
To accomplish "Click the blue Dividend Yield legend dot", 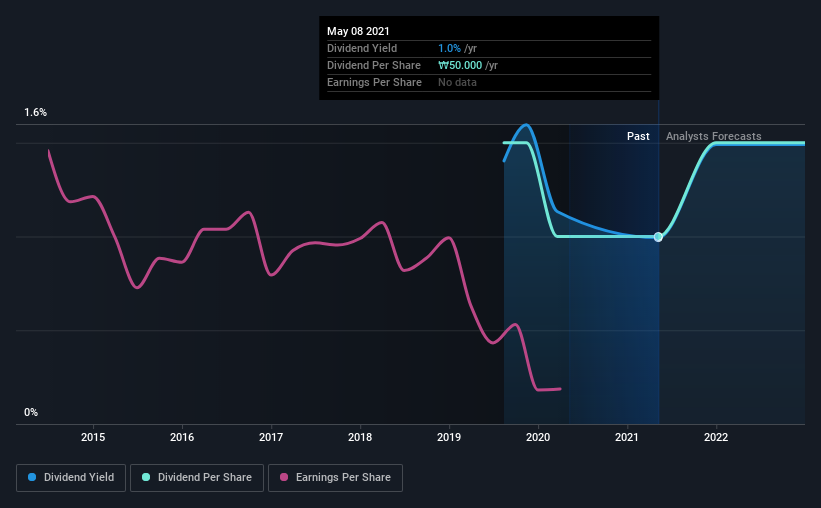I will click(x=32, y=477).
